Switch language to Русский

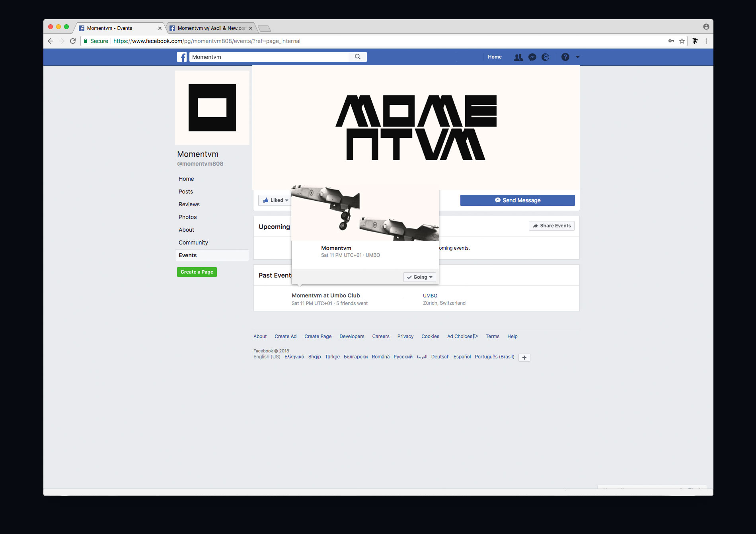pos(403,357)
